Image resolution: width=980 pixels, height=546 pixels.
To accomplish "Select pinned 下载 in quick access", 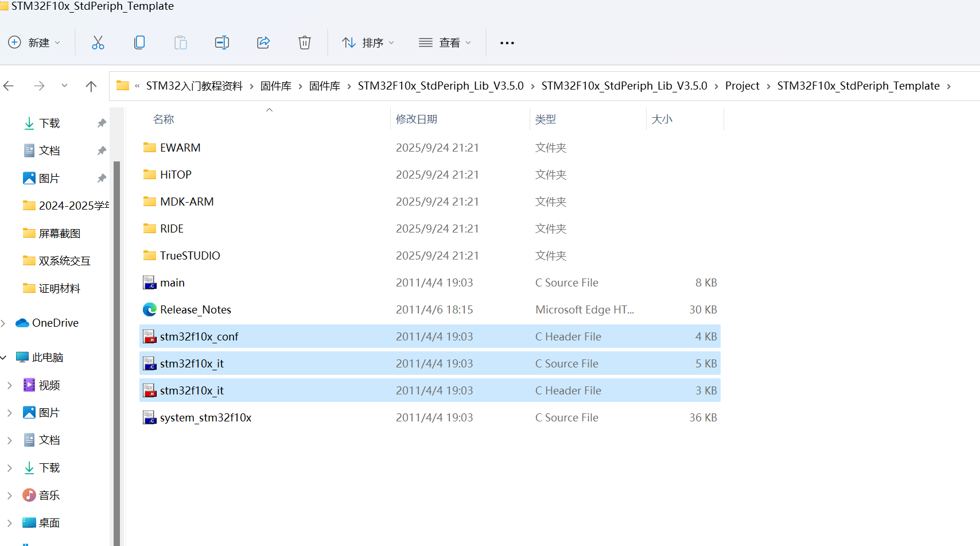I will pyautogui.click(x=49, y=123).
